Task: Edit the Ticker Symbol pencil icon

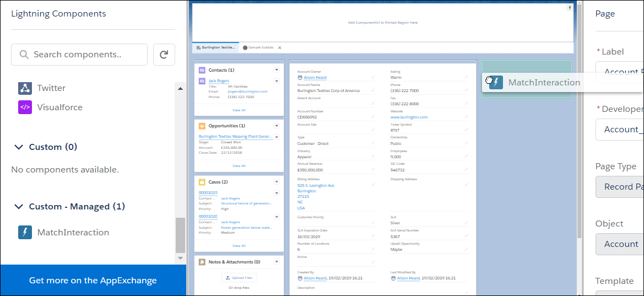Action: click(x=466, y=130)
